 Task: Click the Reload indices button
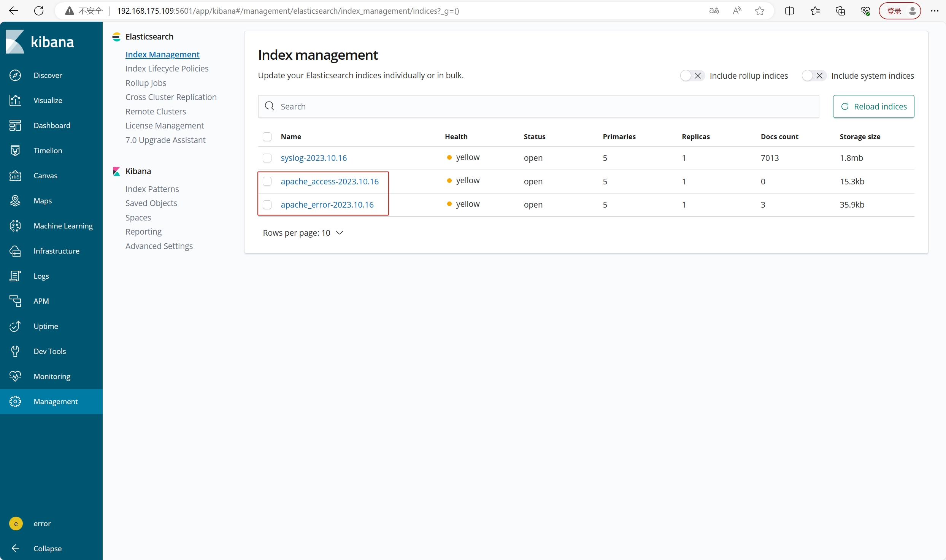tap(873, 106)
